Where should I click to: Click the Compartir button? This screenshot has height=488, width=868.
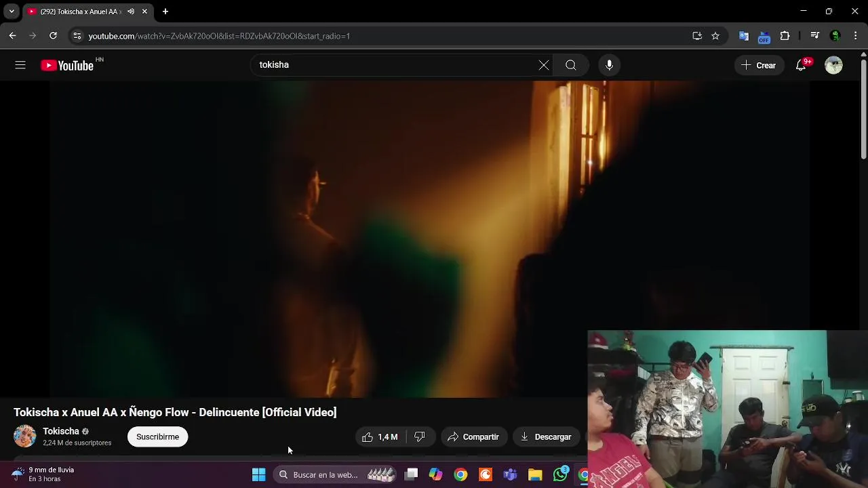(x=473, y=437)
